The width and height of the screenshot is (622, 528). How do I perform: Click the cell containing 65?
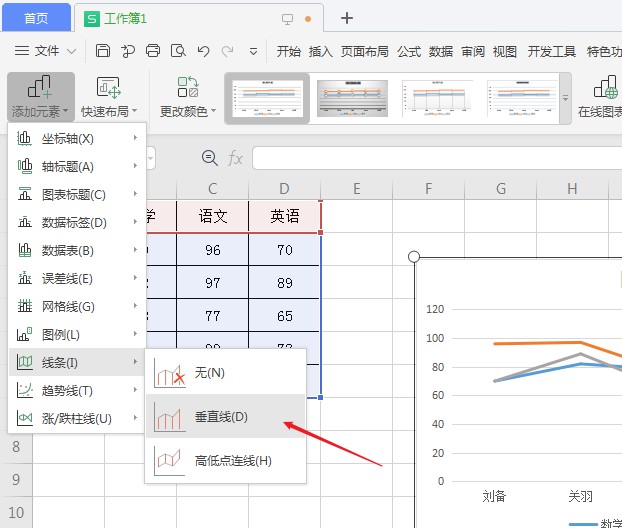tap(284, 316)
